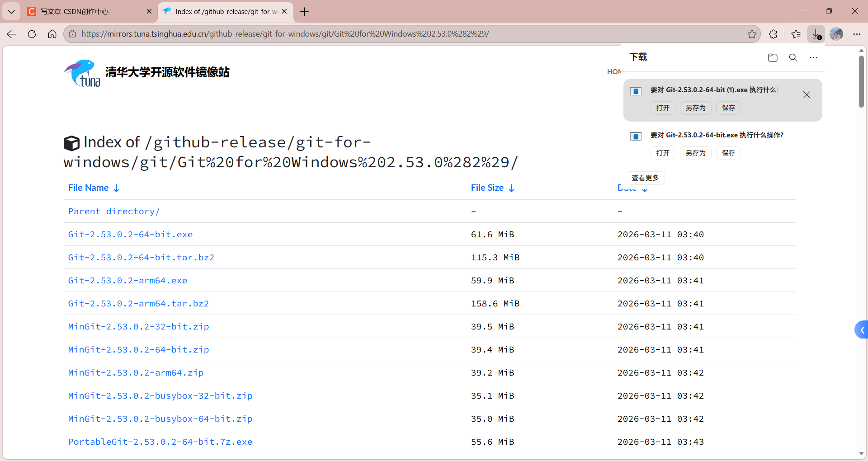Screen dimensions: 868x461
Task: Refresh the current page
Action: (x=32, y=33)
